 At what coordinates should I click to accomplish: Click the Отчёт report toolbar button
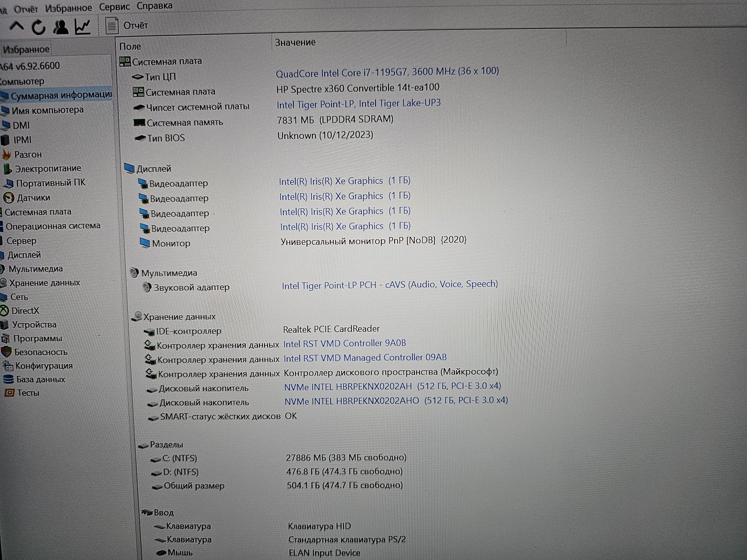pyautogui.click(x=127, y=26)
